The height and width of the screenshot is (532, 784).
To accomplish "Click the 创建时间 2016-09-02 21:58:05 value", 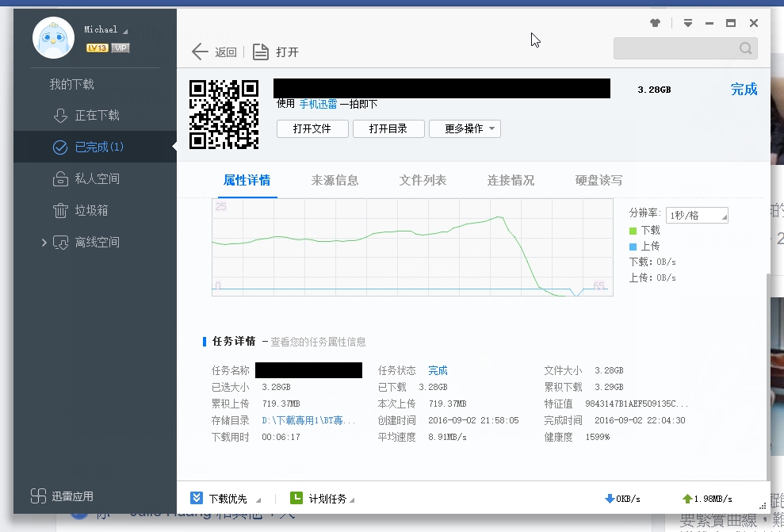I will (473, 420).
